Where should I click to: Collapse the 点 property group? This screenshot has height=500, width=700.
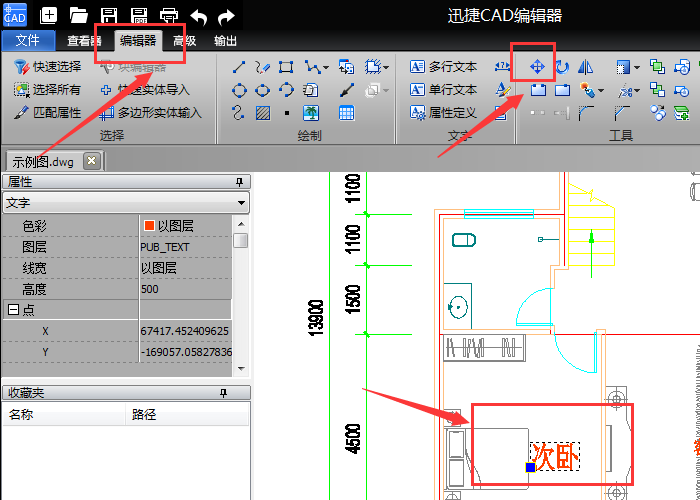pyautogui.click(x=11, y=310)
